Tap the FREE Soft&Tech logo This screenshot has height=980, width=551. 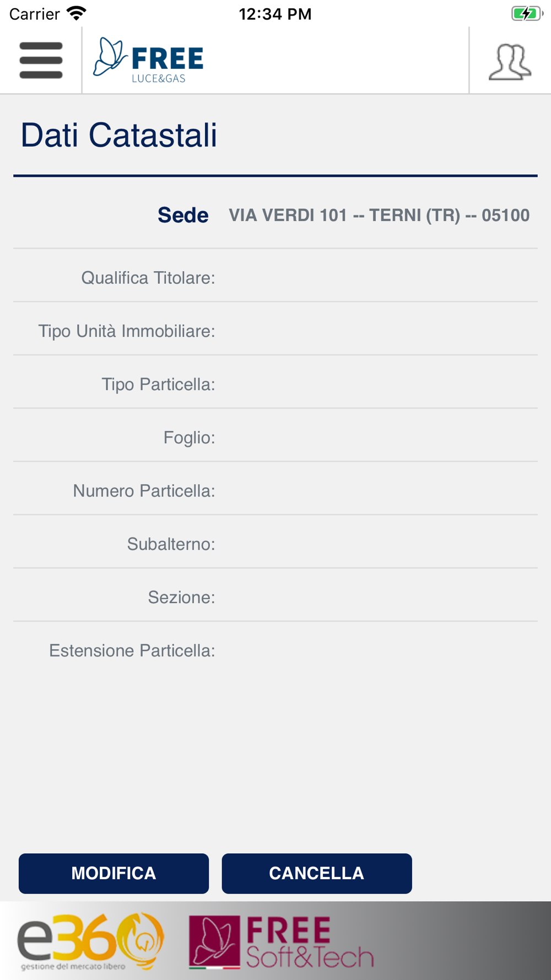click(x=281, y=942)
